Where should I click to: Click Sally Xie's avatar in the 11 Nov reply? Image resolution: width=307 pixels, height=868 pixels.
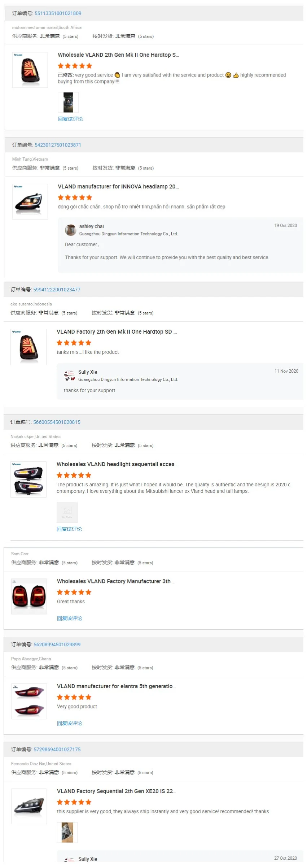(69, 376)
